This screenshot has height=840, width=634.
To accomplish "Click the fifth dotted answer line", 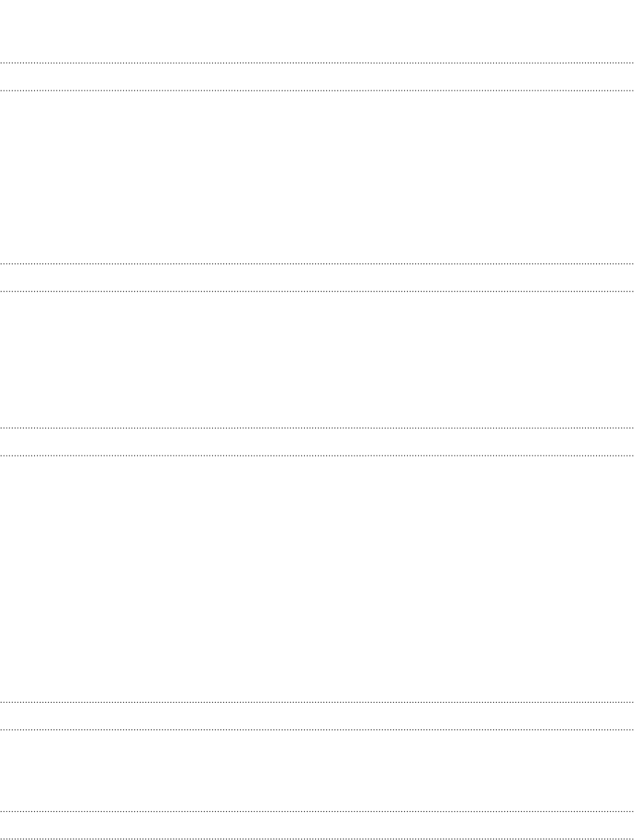I will tap(317, 428).
